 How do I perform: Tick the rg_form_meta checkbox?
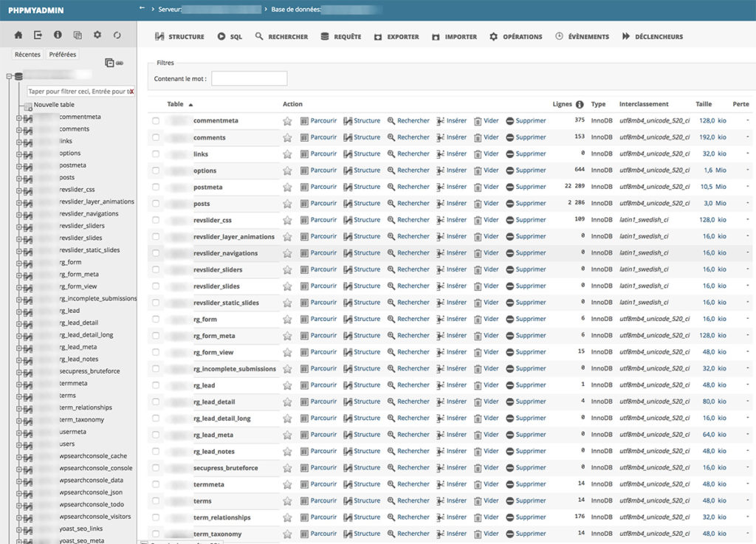pyautogui.click(x=156, y=336)
